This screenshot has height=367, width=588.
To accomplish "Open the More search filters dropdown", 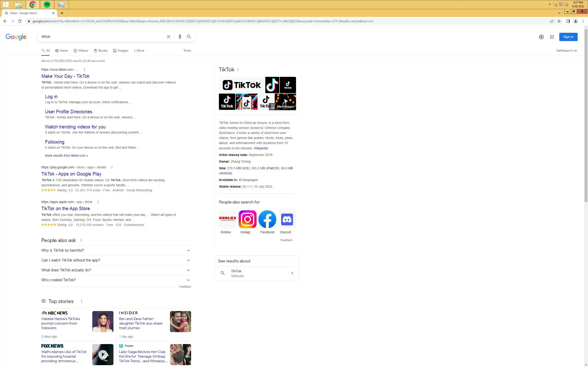I will pos(139,50).
